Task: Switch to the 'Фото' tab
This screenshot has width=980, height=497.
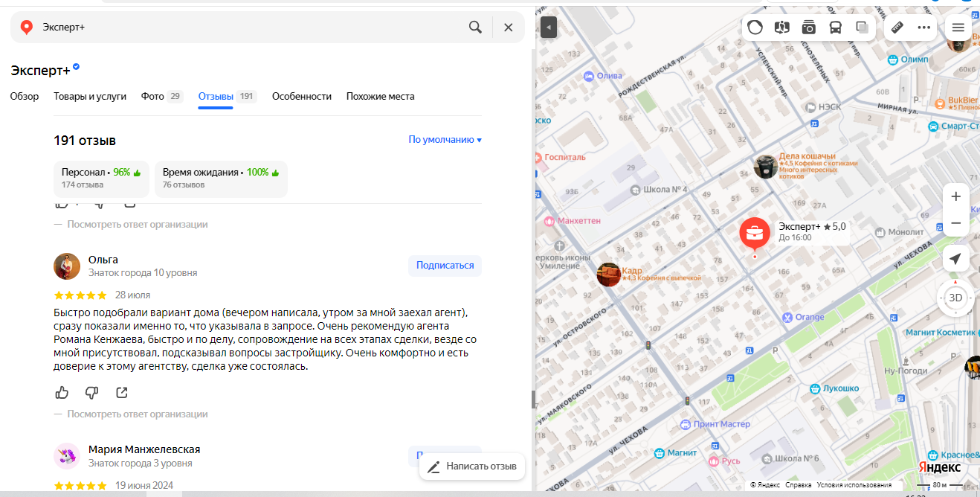Action: (x=152, y=97)
